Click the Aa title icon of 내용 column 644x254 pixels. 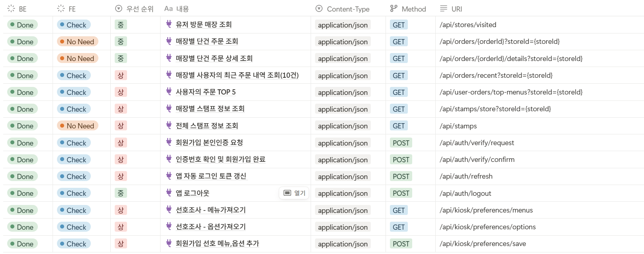point(168,8)
